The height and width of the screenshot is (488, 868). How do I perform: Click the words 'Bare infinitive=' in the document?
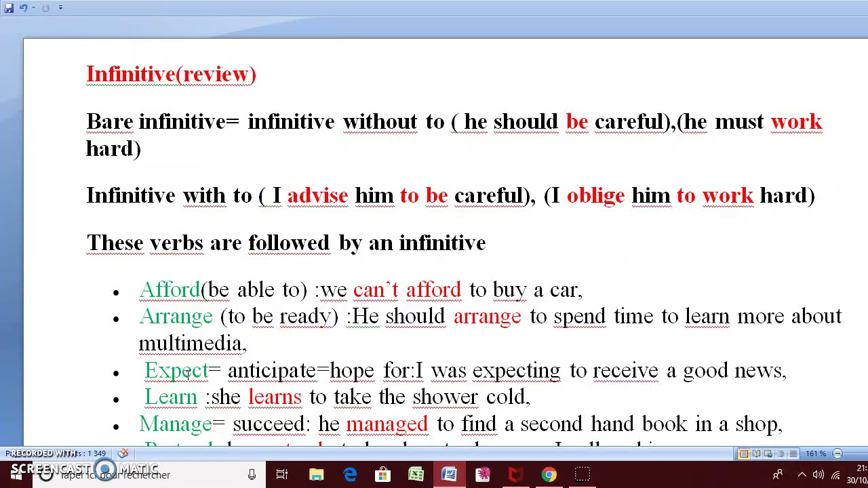163,121
